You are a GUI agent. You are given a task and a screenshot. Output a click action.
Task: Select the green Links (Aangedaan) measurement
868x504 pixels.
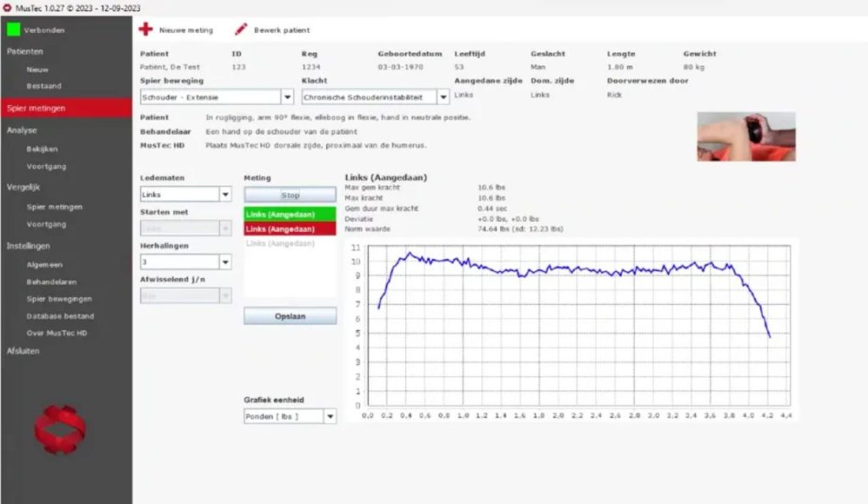[x=290, y=214]
